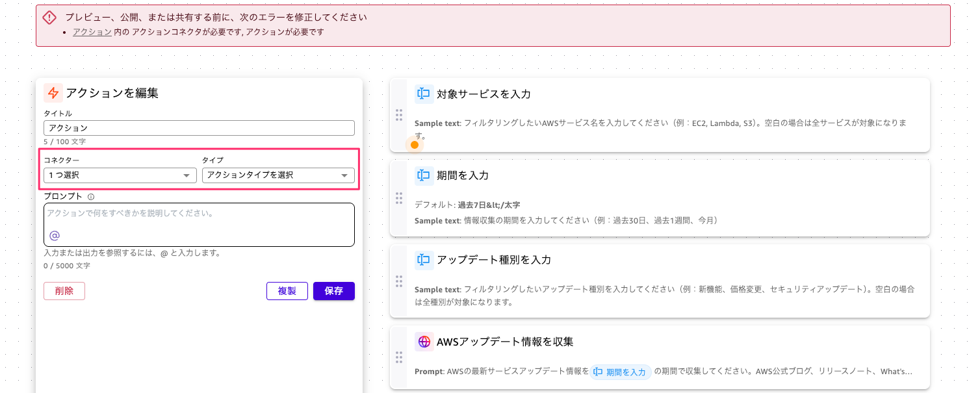Open the アクションタイプを選択 dropdown

278,175
